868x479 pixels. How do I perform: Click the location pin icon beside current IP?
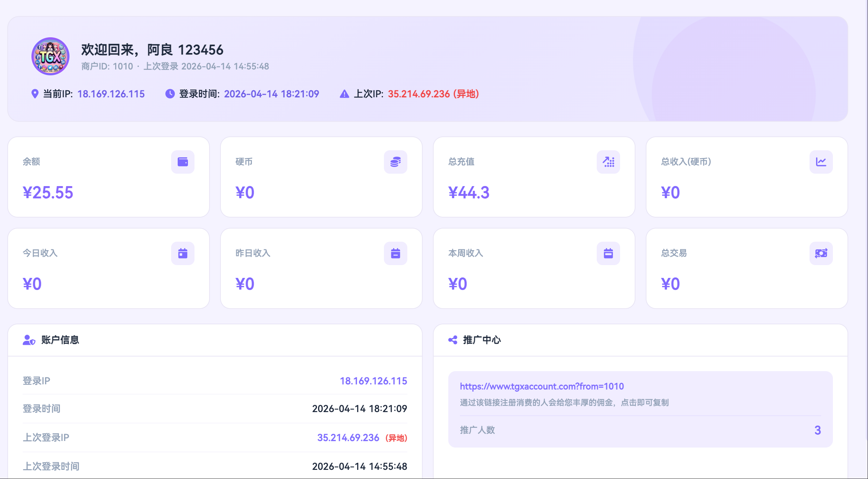pos(35,94)
